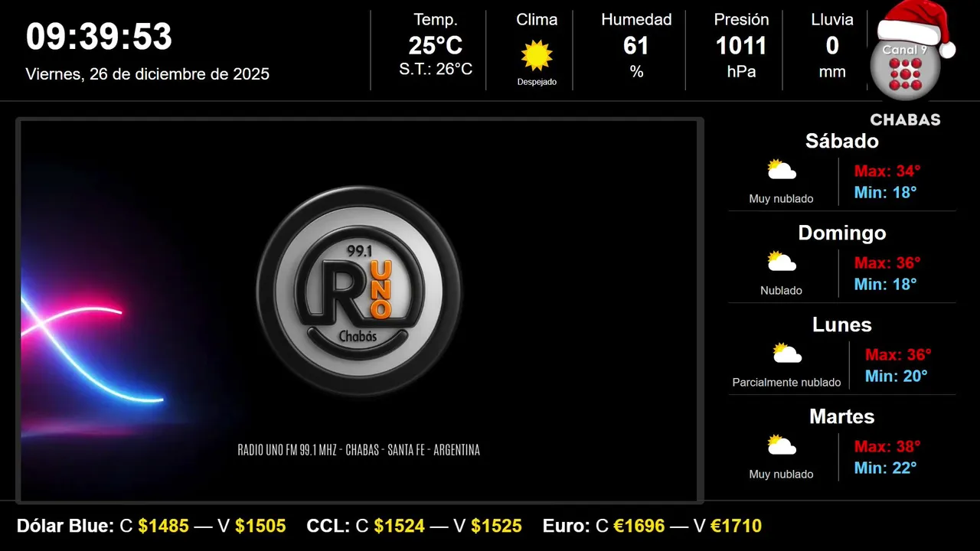Click Domingo's Min: 18° value
Screen dimensions: 980x551
[x=886, y=284]
